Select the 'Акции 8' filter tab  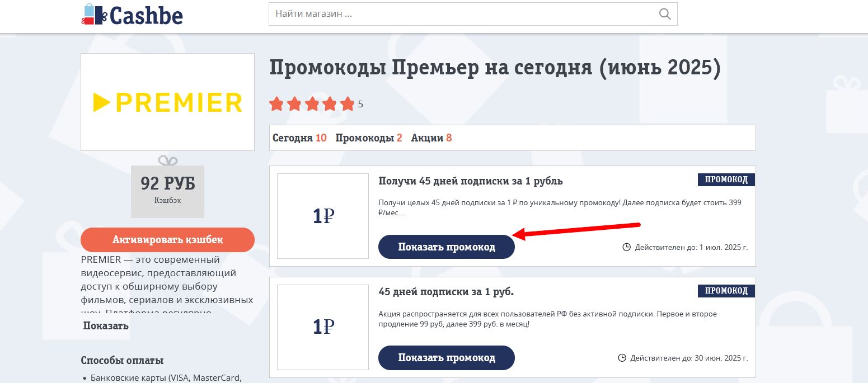[x=431, y=138]
